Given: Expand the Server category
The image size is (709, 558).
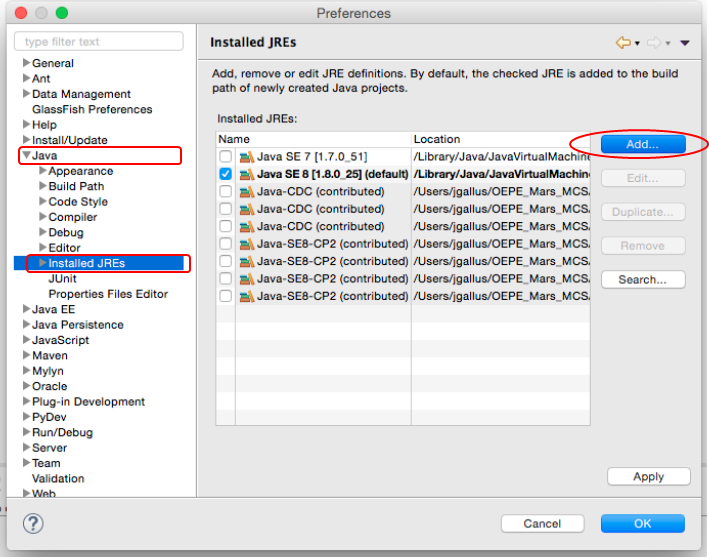Looking at the screenshot, I should (26, 447).
